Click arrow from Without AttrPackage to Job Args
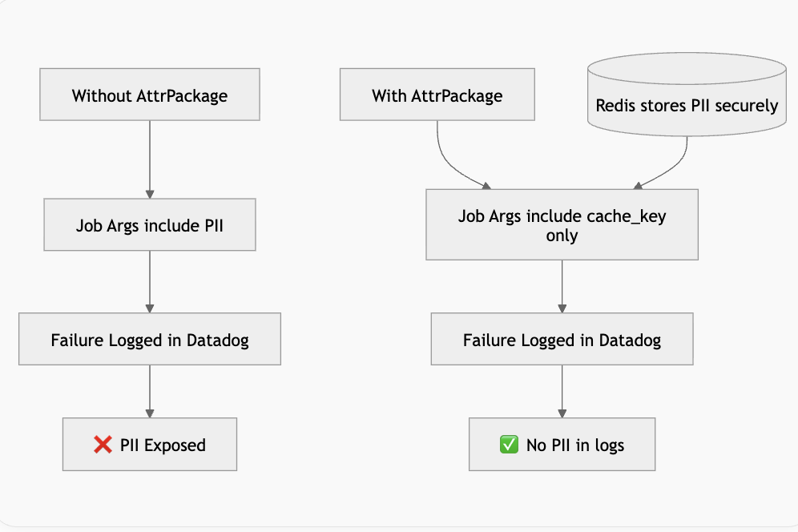 150,159
